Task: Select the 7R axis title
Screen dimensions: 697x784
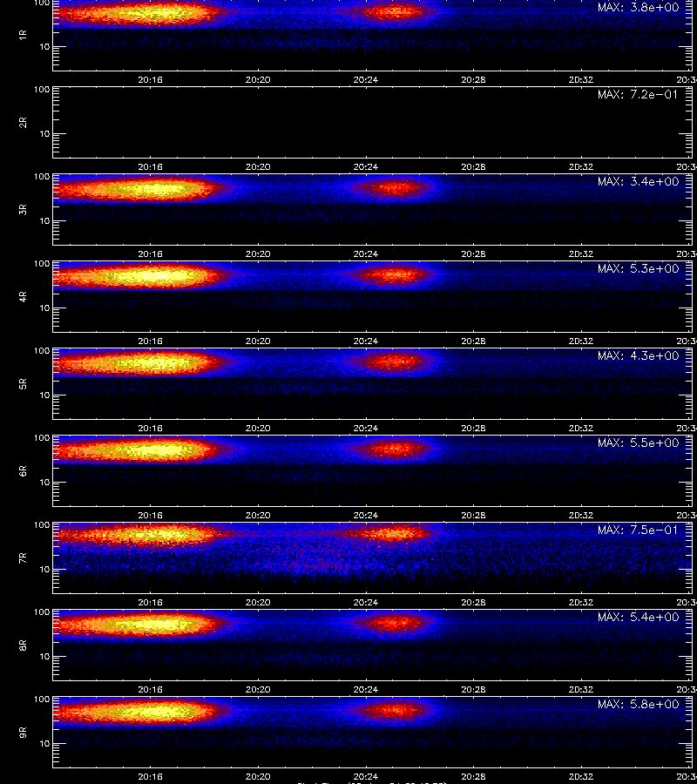Action: coord(23,558)
